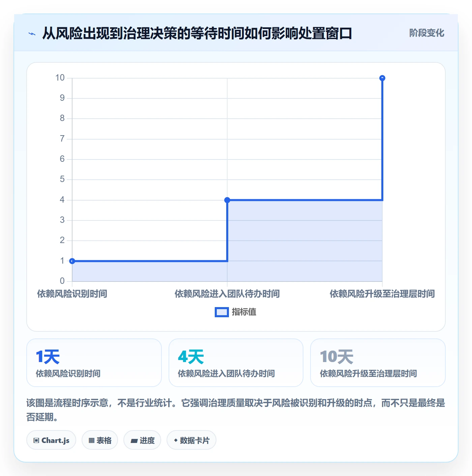Click the 10天 data card
472x476 pixels.
point(378,363)
